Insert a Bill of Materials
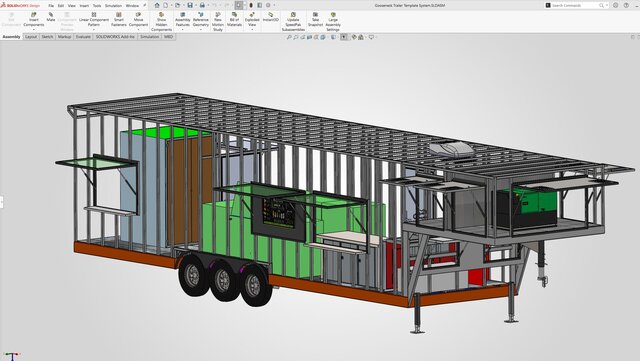Image resolution: width=640 pixels, height=361 pixels. (234, 20)
